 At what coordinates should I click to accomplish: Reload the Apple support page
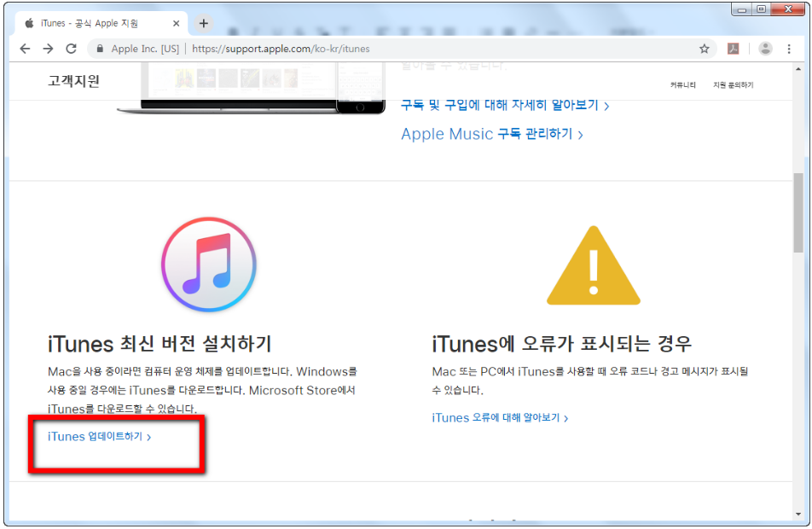[x=71, y=49]
